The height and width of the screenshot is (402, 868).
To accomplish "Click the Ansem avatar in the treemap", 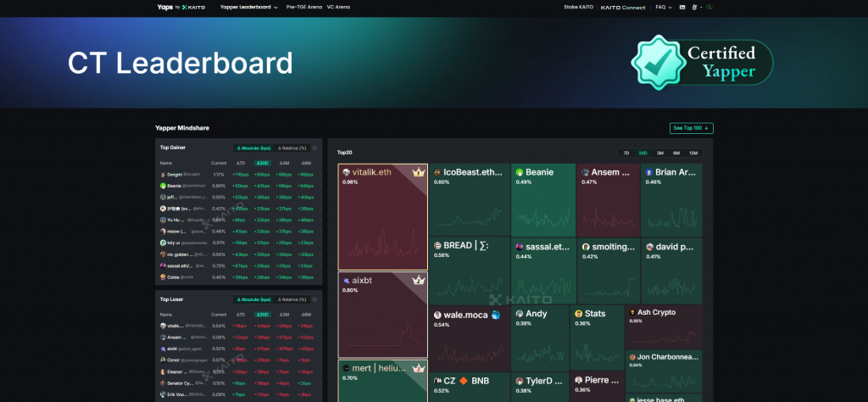I will [x=585, y=173].
